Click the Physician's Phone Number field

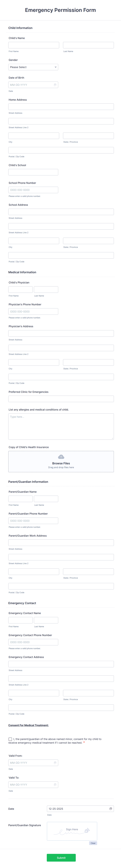click(33, 311)
